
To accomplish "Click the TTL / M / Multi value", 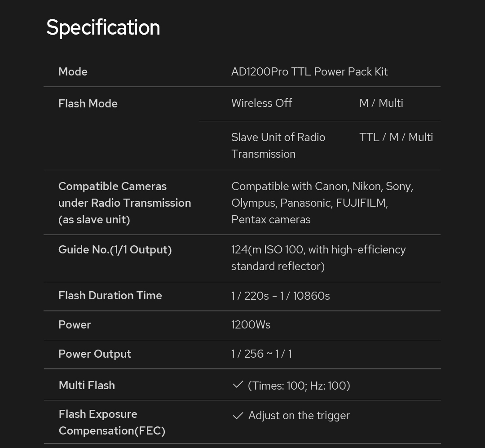I will (396, 137).
